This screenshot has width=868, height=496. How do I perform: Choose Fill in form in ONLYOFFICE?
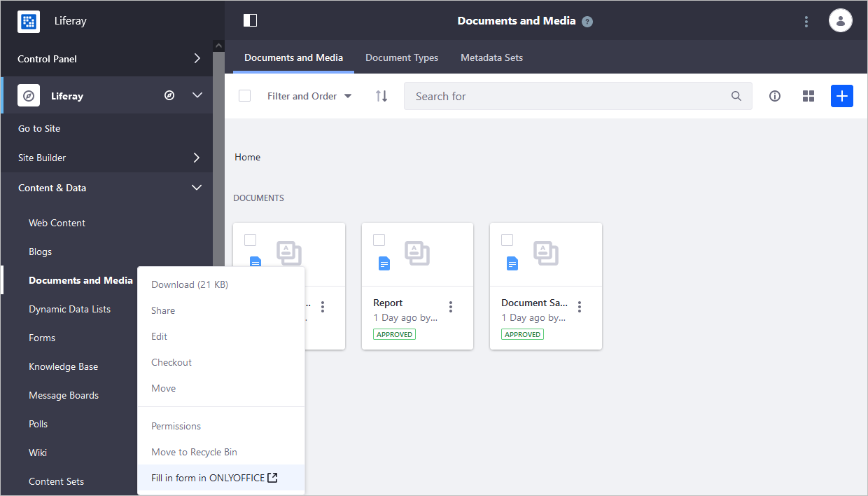point(214,478)
